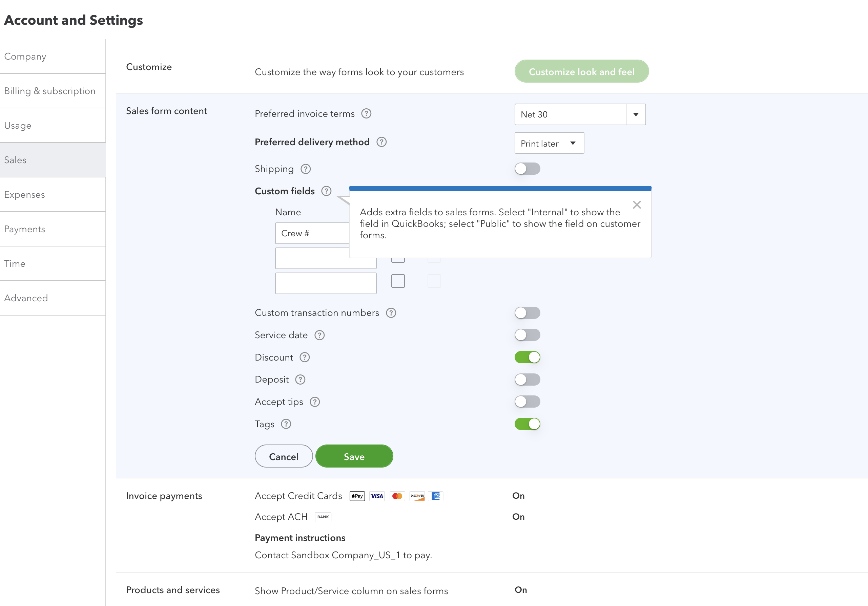Open the Shipping help tooltip
Image resolution: width=868 pixels, height=606 pixels.
[x=306, y=169]
